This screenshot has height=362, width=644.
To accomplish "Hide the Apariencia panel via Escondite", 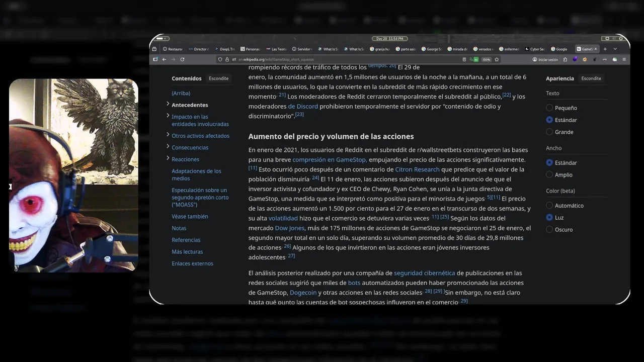I will (591, 78).
